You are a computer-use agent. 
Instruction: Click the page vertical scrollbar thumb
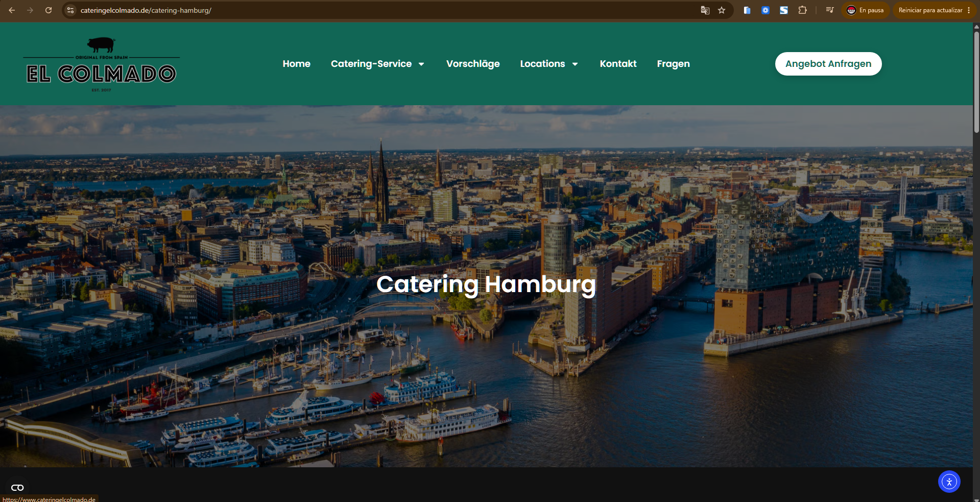976,82
